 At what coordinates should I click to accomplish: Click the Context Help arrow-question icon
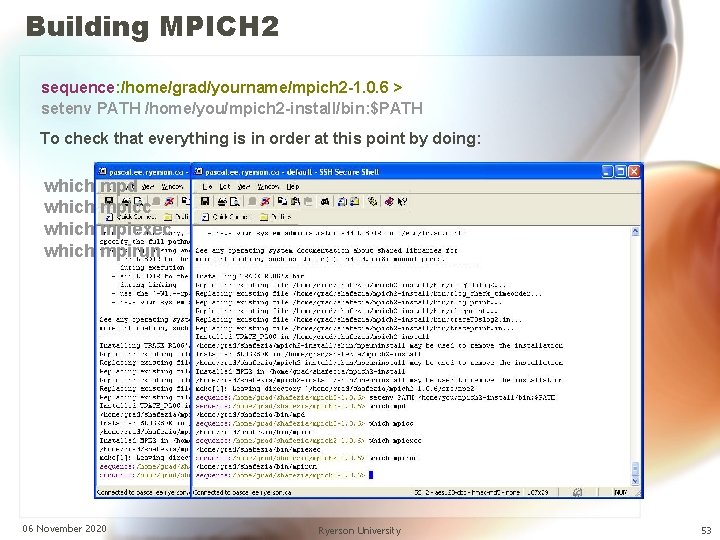402,201
